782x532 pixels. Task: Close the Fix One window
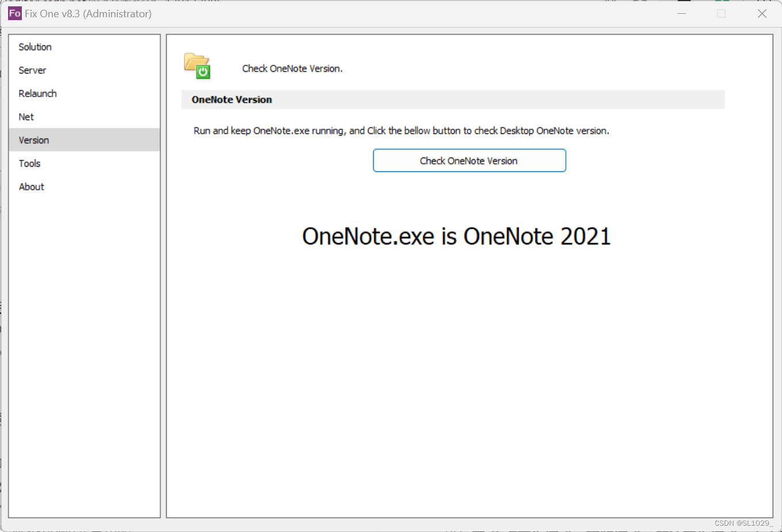(762, 13)
